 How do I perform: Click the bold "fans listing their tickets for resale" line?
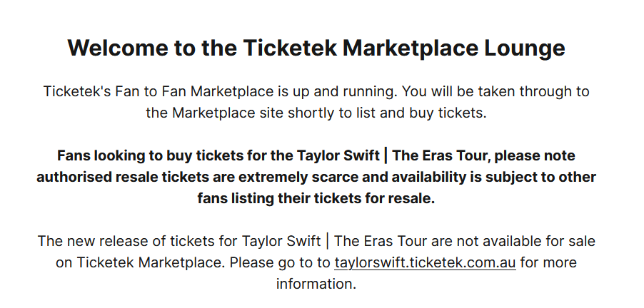point(316,198)
